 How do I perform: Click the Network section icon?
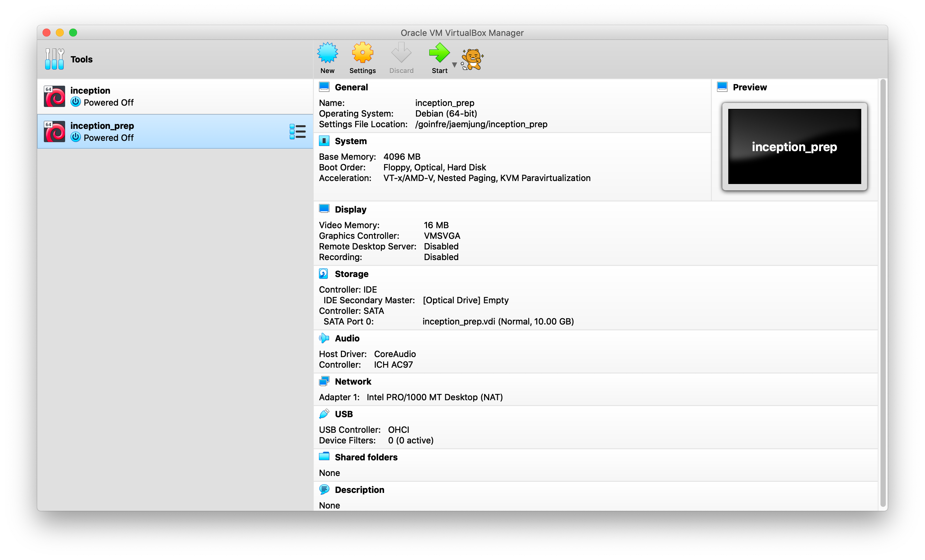tap(324, 381)
